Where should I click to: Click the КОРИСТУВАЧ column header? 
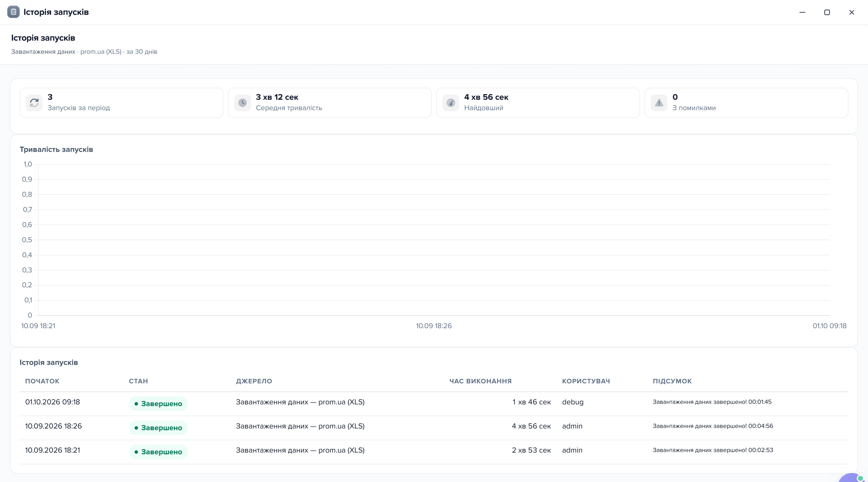[x=586, y=381]
